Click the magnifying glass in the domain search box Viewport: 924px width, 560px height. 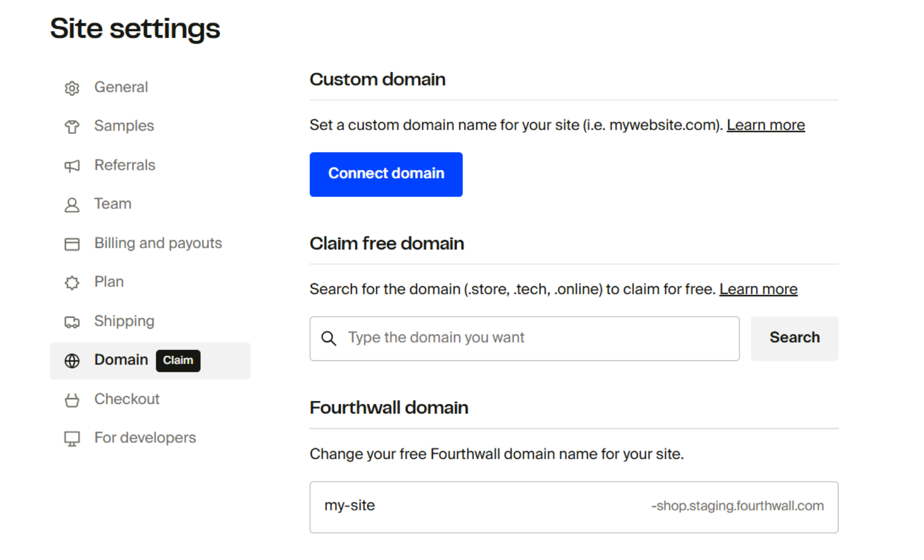coord(328,338)
